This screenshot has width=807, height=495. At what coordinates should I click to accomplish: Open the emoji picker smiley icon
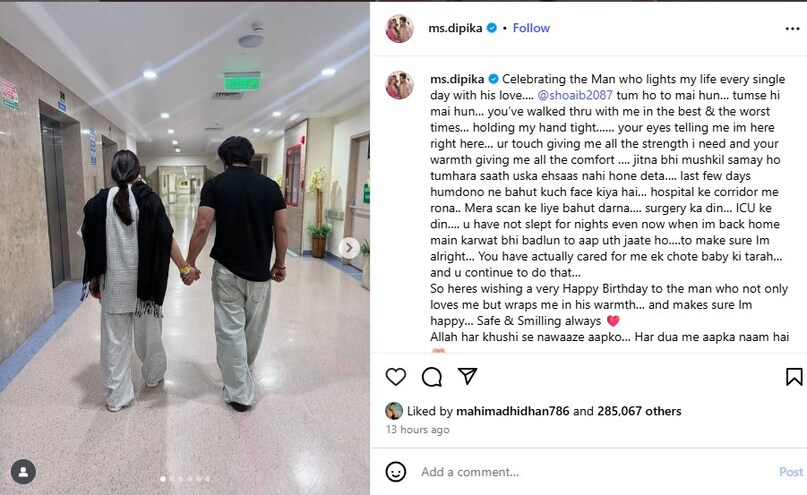(396, 472)
